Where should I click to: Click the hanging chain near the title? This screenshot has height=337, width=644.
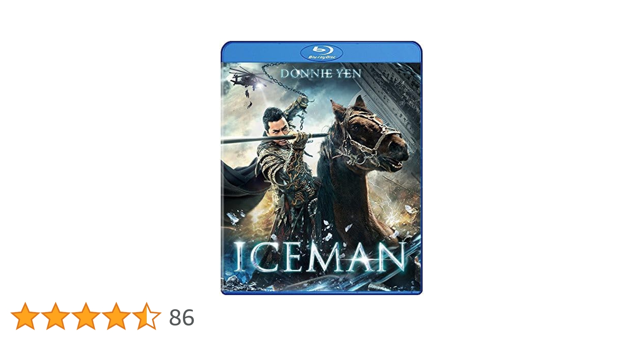[x=283, y=78]
